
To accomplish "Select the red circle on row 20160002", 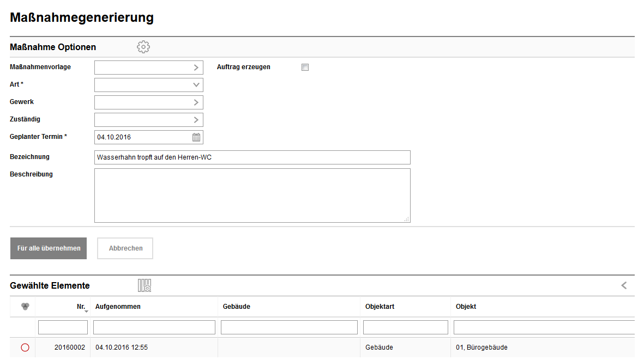I will [25, 347].
